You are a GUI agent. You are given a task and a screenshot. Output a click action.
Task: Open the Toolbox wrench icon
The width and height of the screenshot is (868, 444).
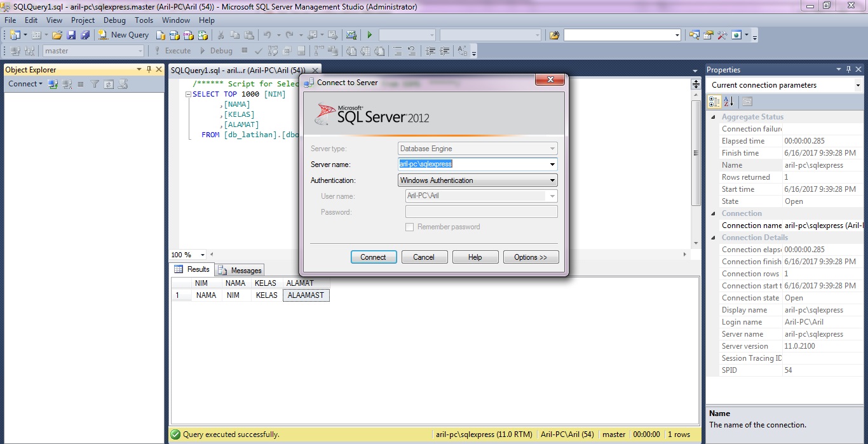pos(722,35)
